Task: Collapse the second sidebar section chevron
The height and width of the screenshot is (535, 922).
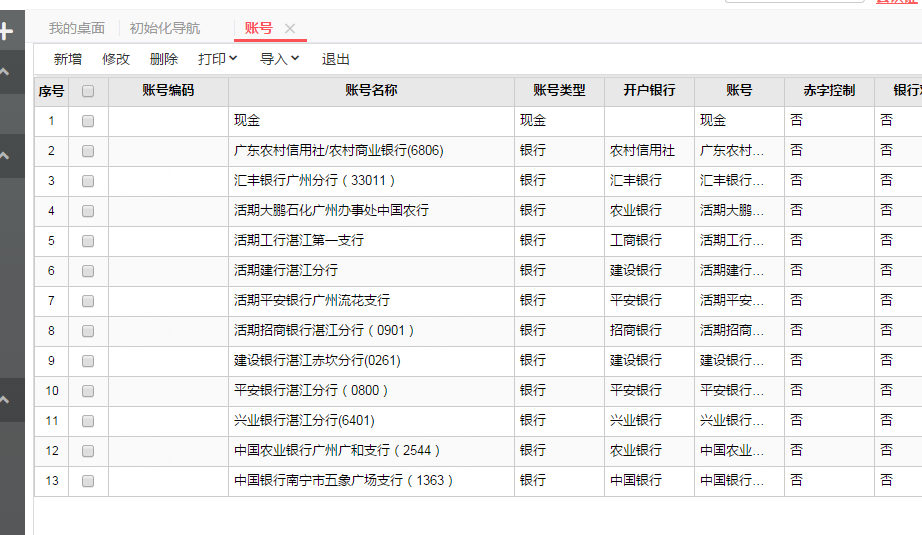Action: (x=5, y=156)
